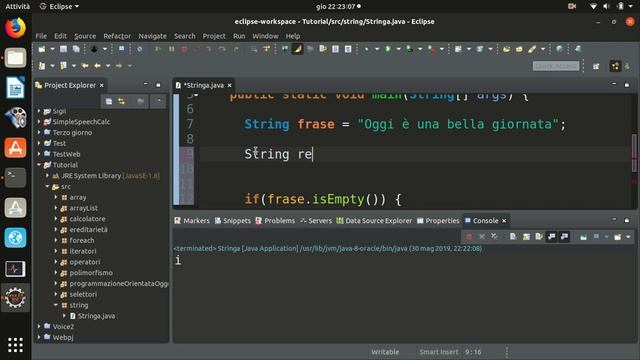
Task: Click the Open Type folder icon
Action: 507,49
